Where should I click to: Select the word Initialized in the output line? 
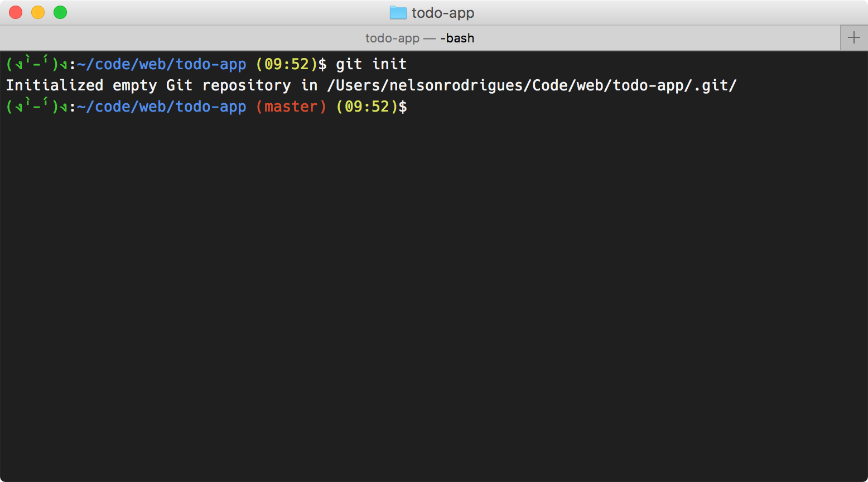point(54,85)
